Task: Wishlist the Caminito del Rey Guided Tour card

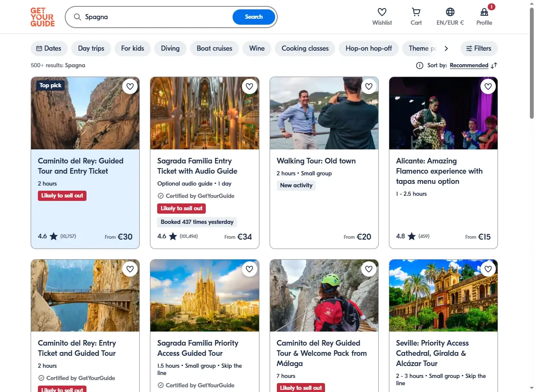Action: click(130, 87)
